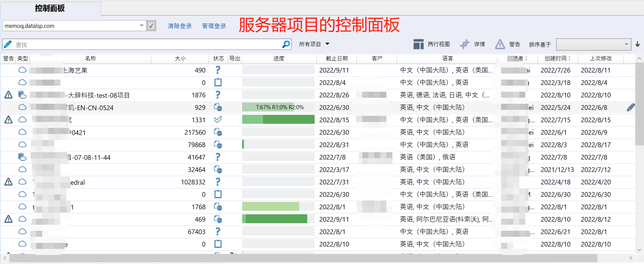
Task: Select the creation date 2021/12/13 cell
Action: (557, 170)
